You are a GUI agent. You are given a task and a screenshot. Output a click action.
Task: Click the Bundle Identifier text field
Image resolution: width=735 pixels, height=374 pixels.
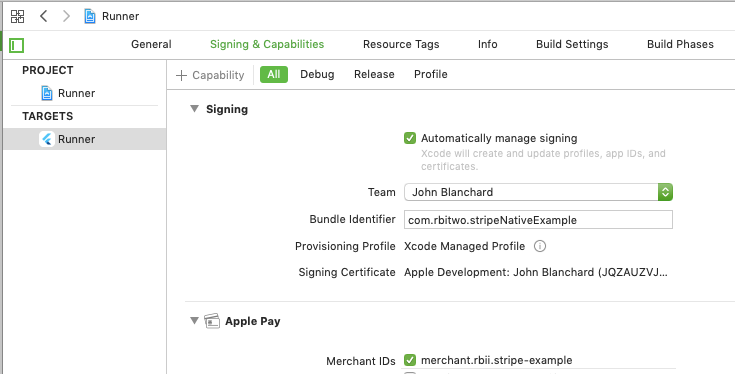(x=538, y=220)
